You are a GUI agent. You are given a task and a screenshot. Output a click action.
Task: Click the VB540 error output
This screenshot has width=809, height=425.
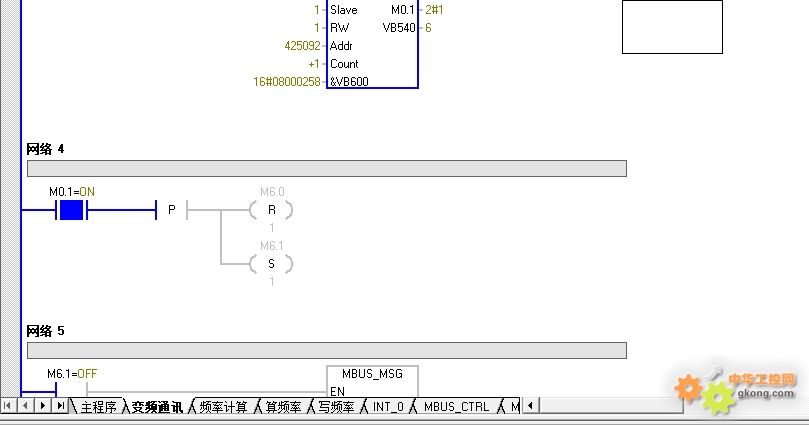[399, 28]
